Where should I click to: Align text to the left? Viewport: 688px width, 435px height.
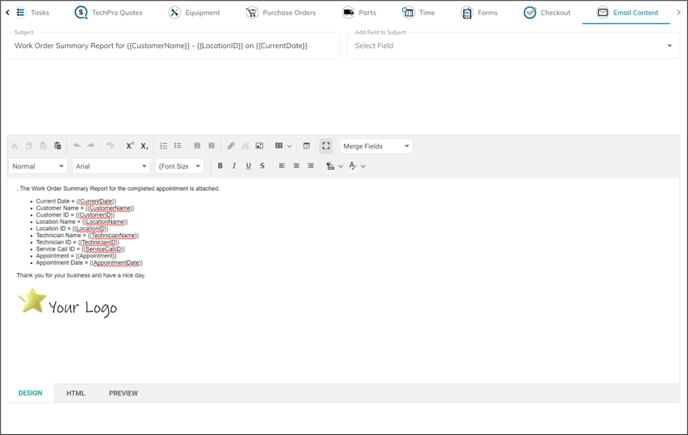click(x=282, y=166)
